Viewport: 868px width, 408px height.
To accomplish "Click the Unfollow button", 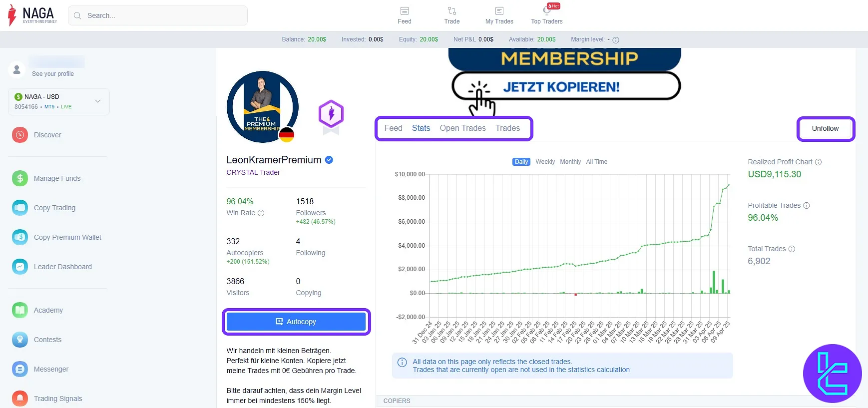I will pos(825,129).
